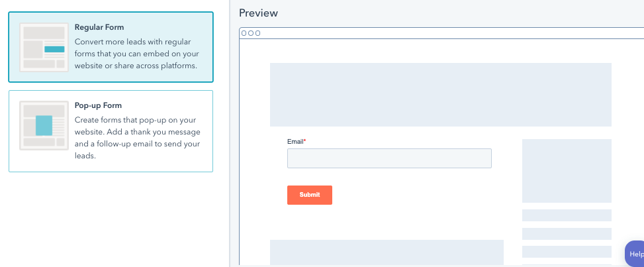Click third circle in preview browser bar

point(257,33)
